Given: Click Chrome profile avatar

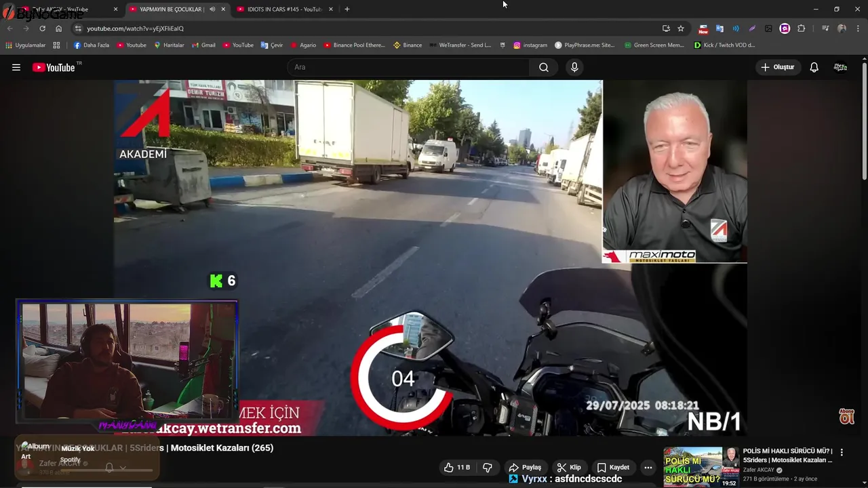Looking at the screenshot, I should [842, 28].
